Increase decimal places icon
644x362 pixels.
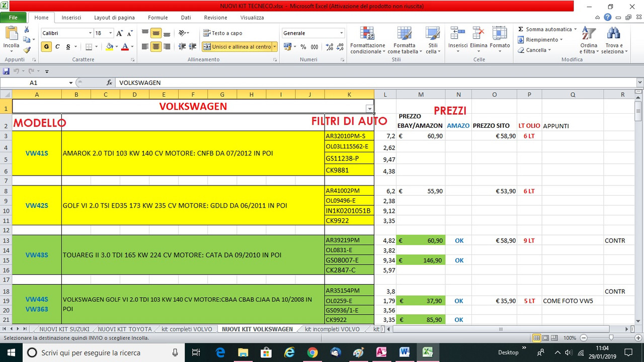(x=330, y=47)
